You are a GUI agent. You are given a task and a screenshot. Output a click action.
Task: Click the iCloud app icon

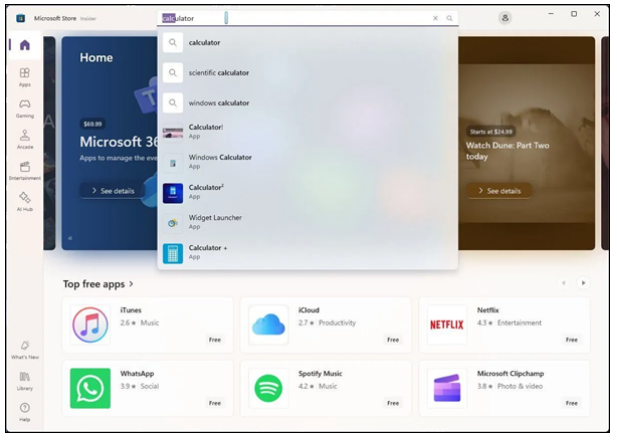click(x=268, y=325)
